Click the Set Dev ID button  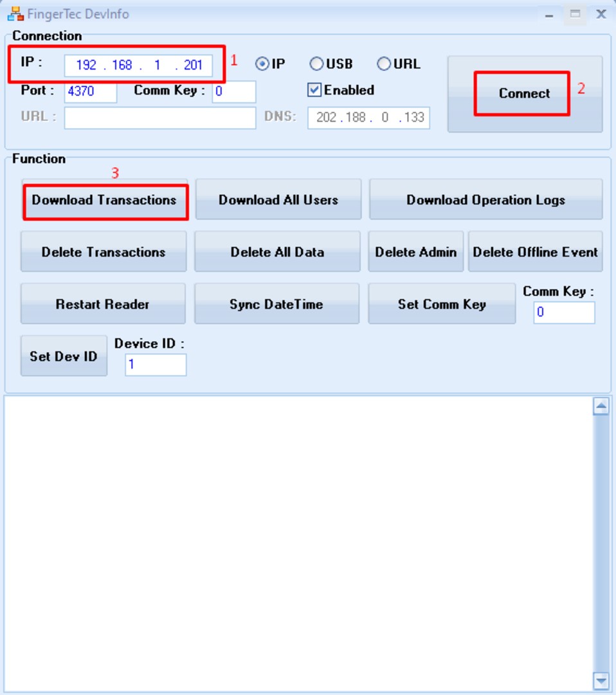click(x=64, y=356)
